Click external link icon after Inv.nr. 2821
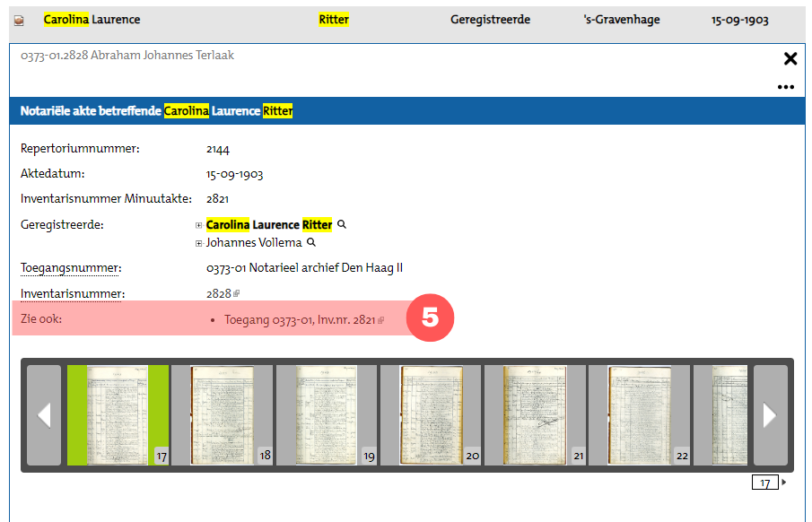 381,320
